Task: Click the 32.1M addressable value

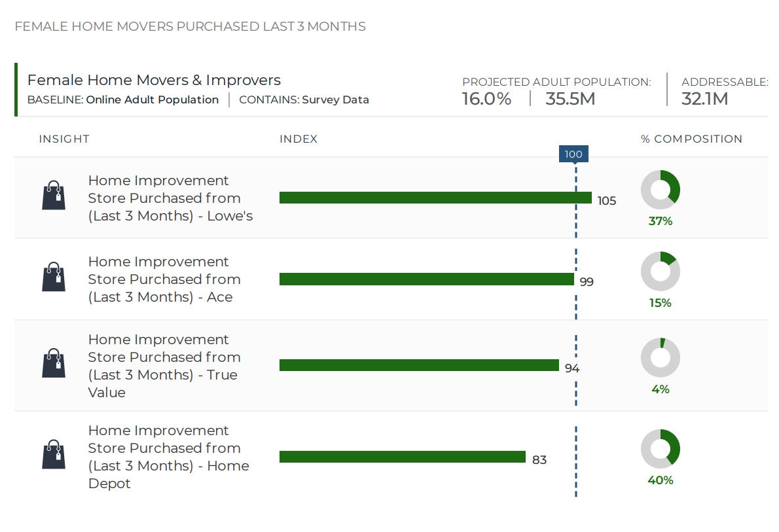Action: pos(704,99)
